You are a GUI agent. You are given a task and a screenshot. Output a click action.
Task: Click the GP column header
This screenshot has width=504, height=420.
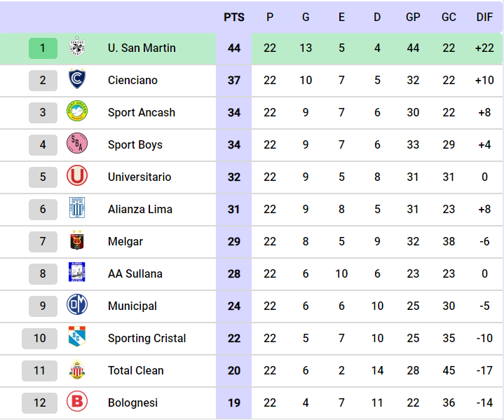(x=413, y=17)
